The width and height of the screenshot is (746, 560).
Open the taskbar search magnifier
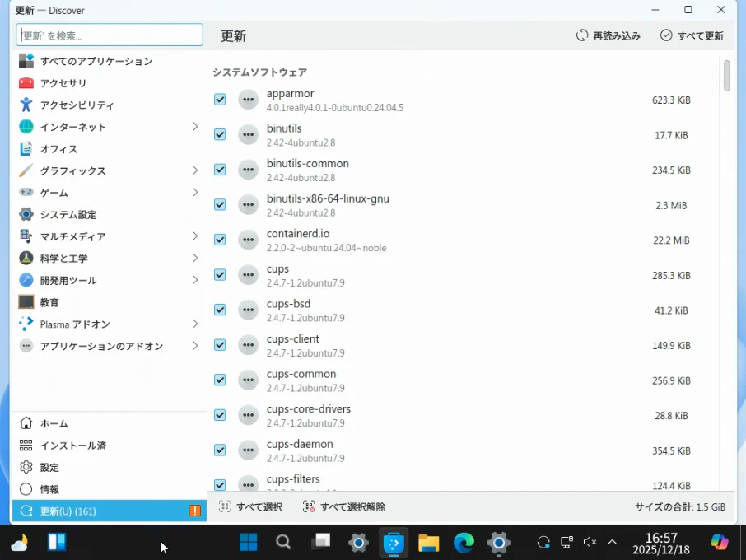283,542
